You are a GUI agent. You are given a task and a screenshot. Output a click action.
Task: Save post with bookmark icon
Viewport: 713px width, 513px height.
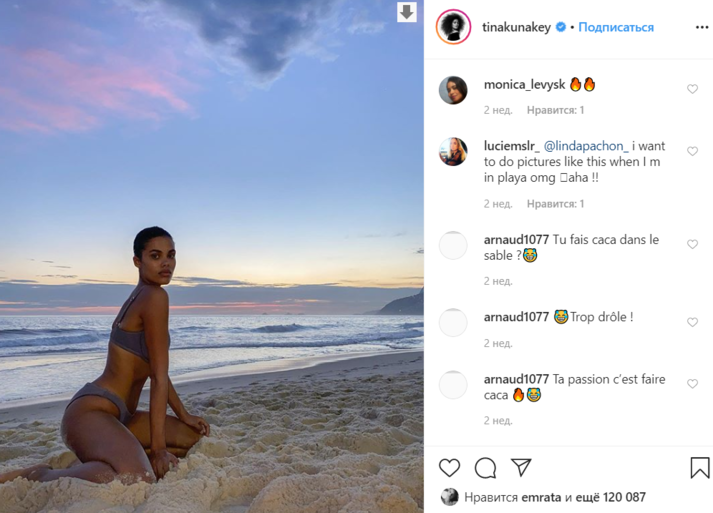click(x=700, y=468)
